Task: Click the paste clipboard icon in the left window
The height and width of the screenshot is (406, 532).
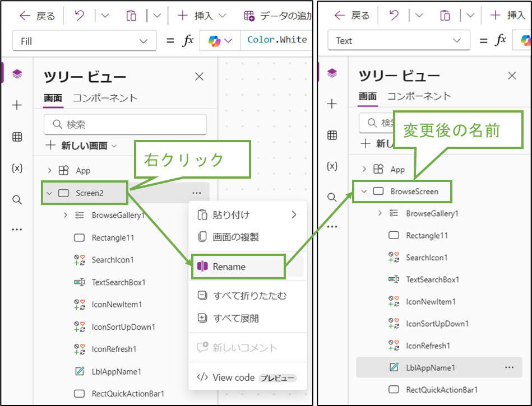Action: tap(131, 16)
